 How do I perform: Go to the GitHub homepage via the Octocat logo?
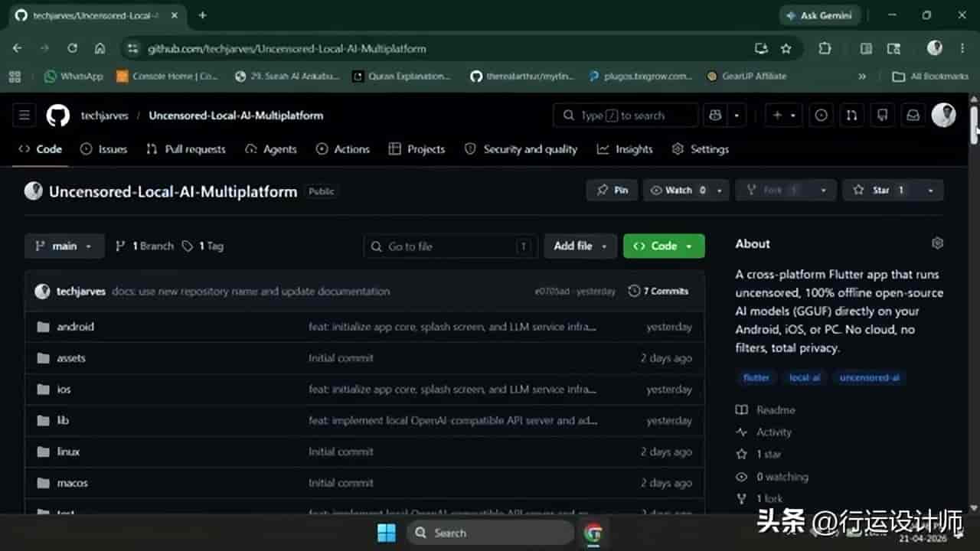pos(58,116)
